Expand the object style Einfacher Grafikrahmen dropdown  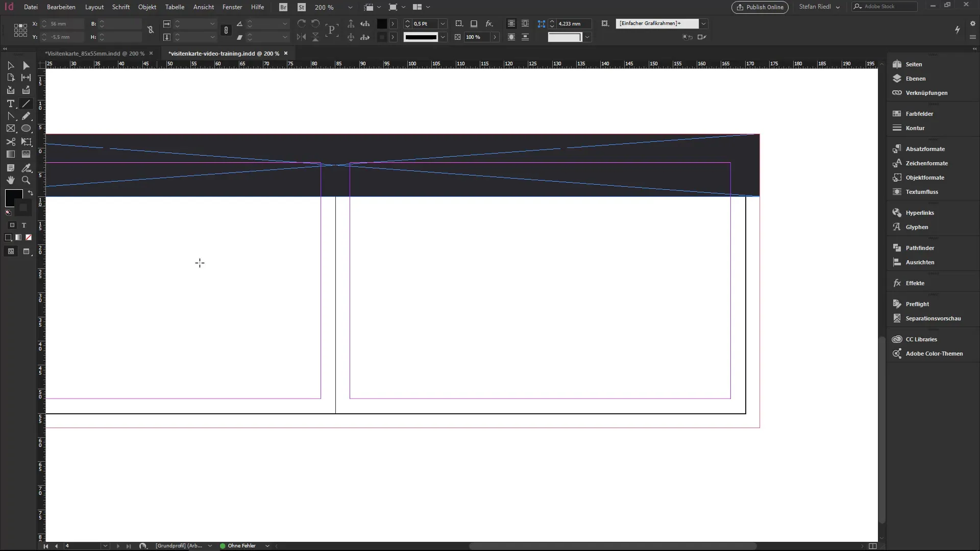703,23
